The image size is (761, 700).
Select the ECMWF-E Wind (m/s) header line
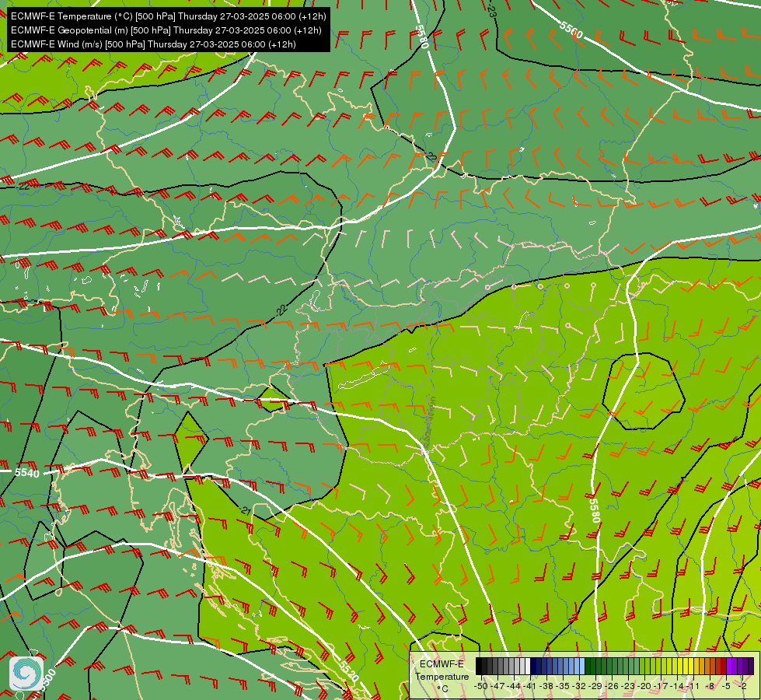click(x=153, y=44)
